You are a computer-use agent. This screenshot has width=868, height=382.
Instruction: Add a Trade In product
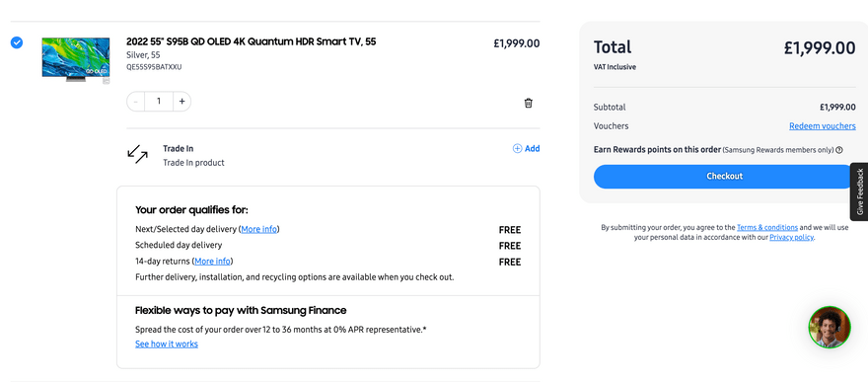pyautogui.click(x=527, y=148)
